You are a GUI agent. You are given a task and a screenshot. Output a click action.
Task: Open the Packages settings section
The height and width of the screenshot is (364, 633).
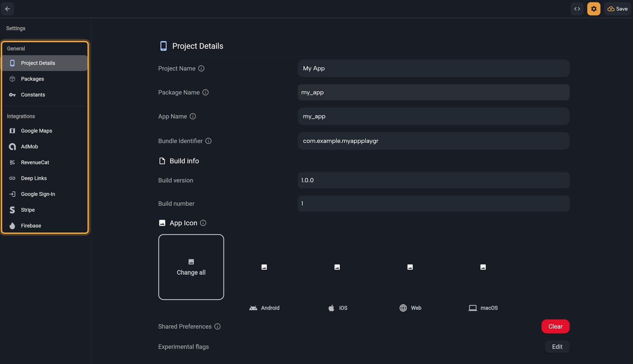(x=45, y=79)
